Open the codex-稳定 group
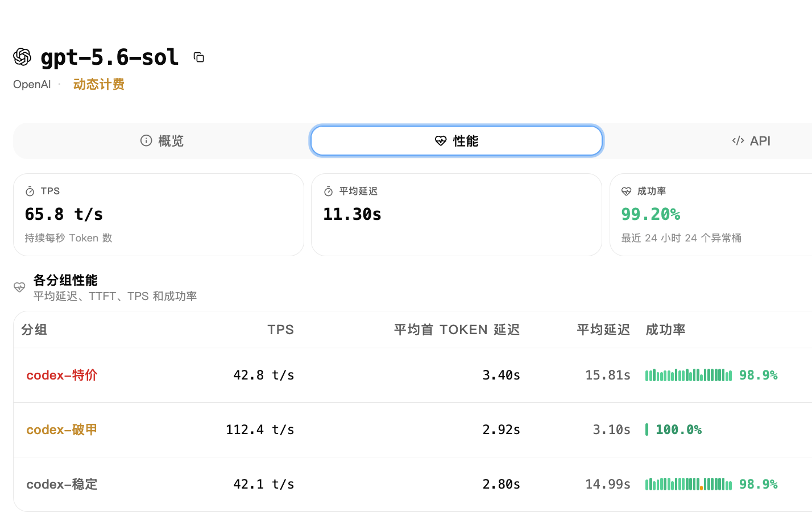812x517 pixels. pos(62,484)
